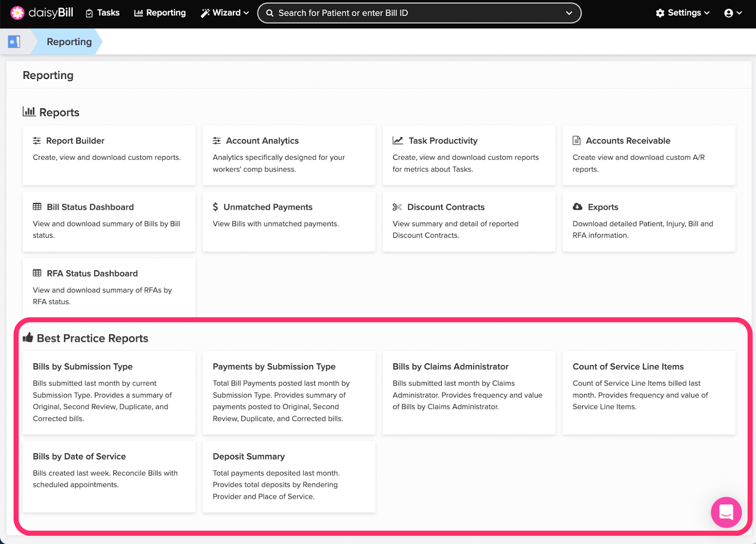
Task: Click the magnifier icon in search bar
Action: (270, 13)
